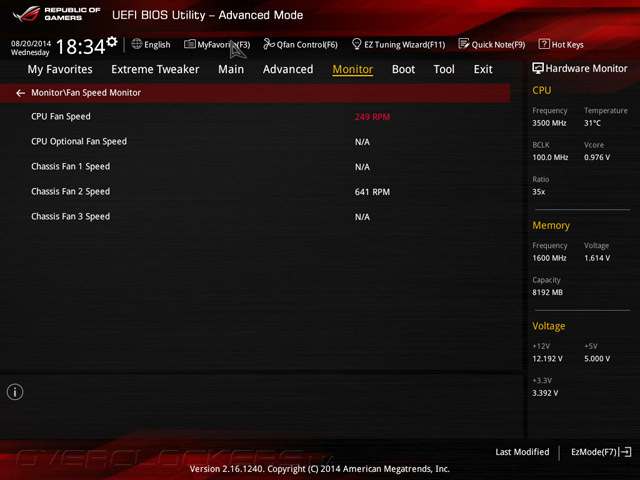Open the My Favorites tab
640x480 pixels.
pyautogui.click(x=60, y=69)
